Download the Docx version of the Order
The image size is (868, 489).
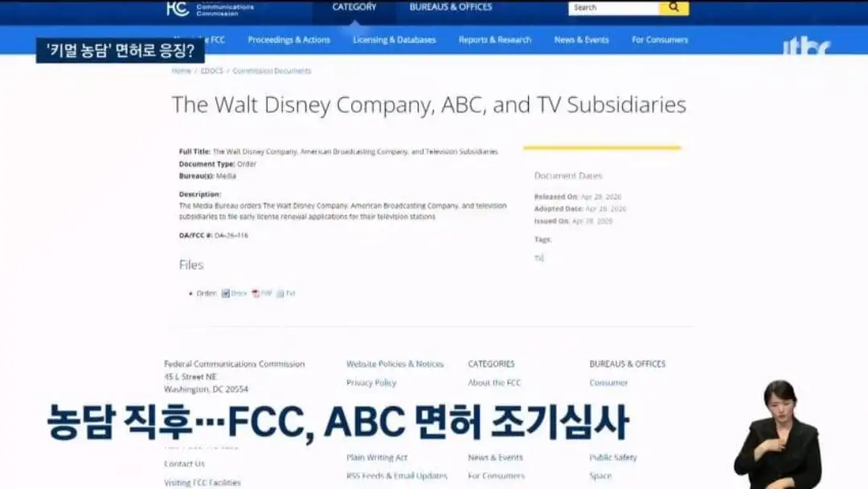coord(239,294)
